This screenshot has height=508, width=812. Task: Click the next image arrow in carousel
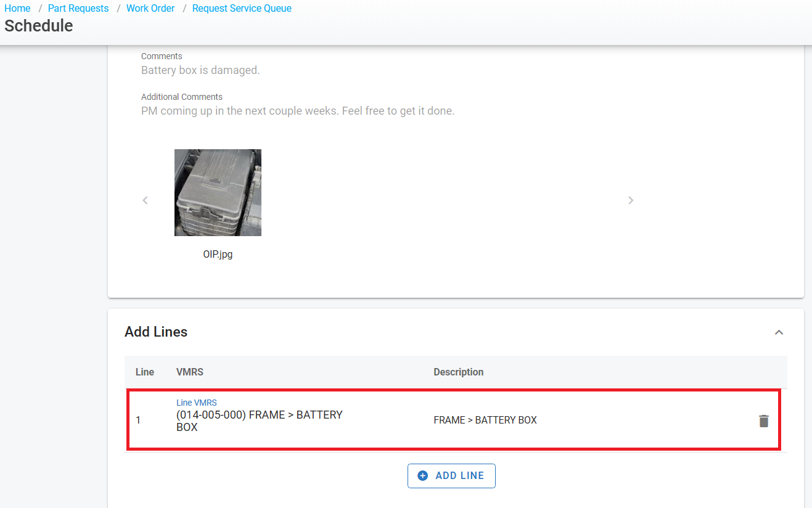(630, 200)
